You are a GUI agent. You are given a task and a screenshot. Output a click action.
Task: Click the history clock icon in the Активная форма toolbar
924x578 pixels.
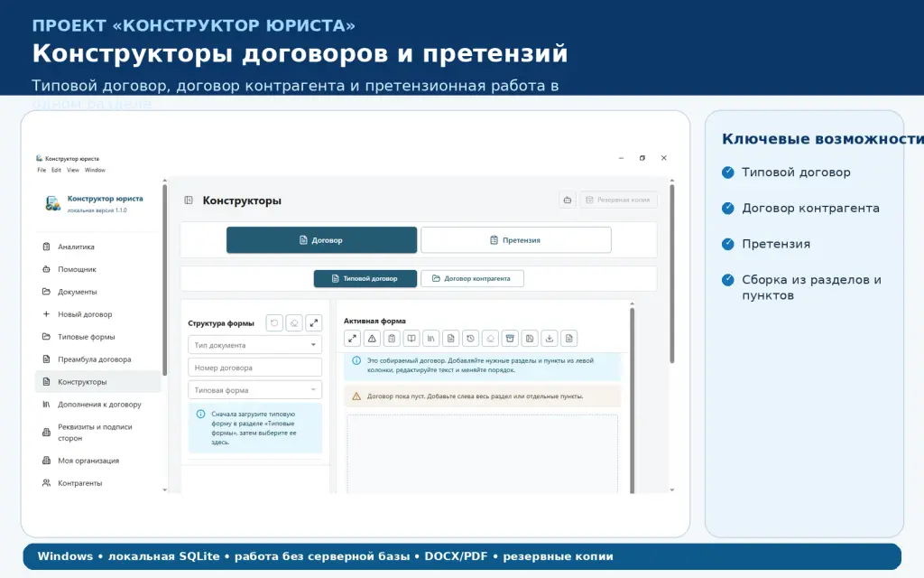coord(470,339)
